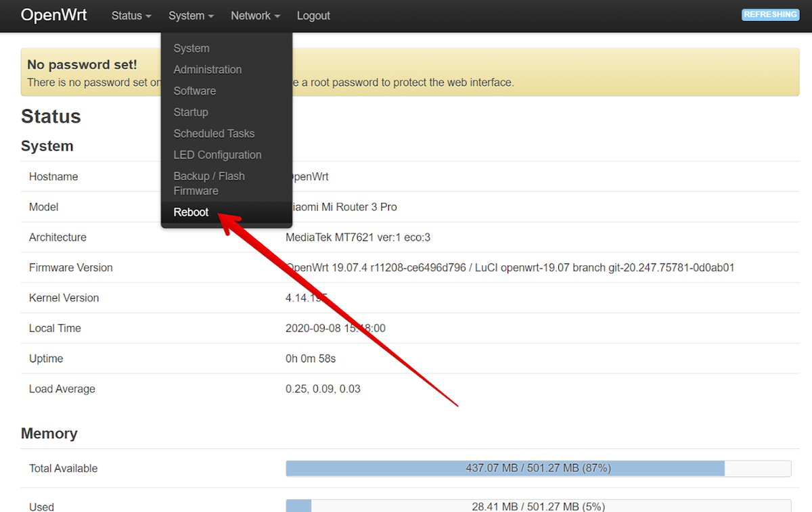Click the Architecture row label
812x512 pixels.
coord(58,237)
